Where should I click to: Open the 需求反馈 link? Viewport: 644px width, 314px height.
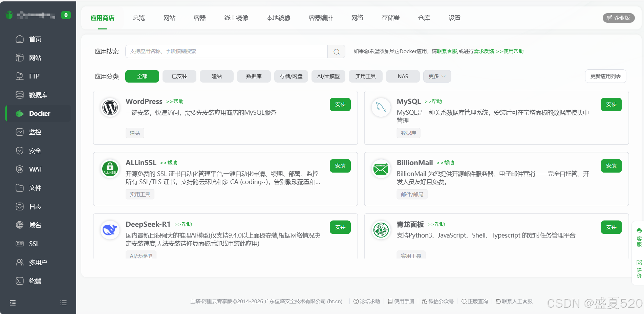(x=484, y=51)
